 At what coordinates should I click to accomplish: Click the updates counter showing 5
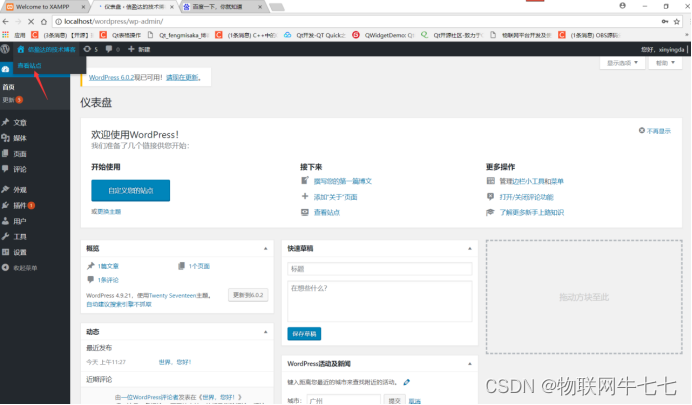tap(90, 49)
